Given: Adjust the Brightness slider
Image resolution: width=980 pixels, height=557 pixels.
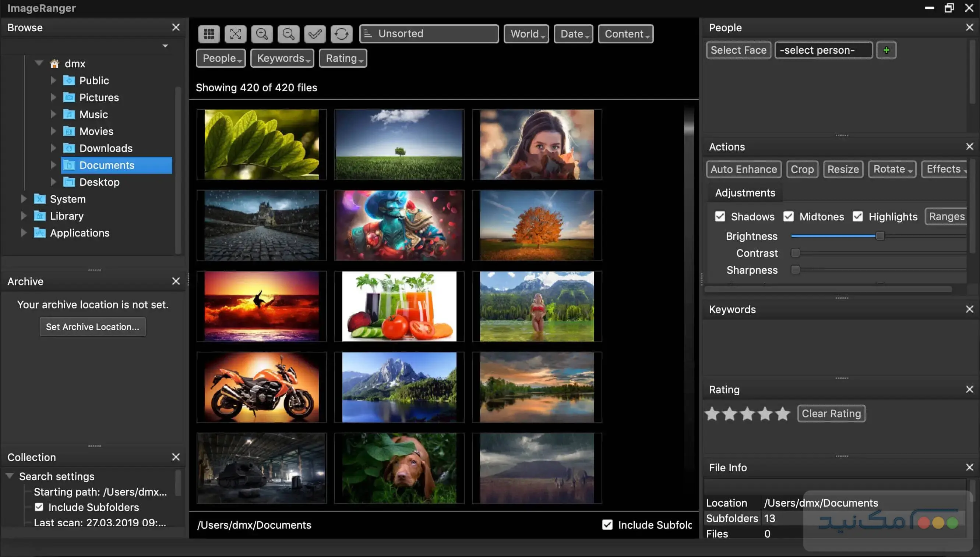Looking at the screenshot, I should coord(880,236).
